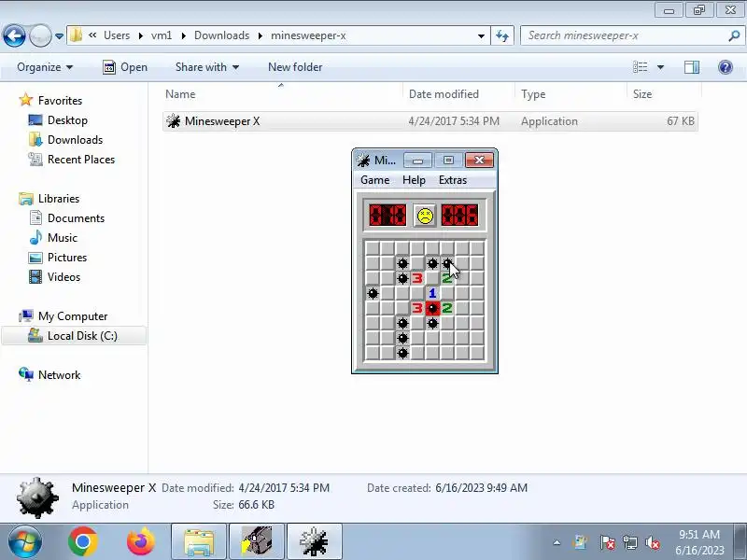
Task: Click the blue number 1 cell
Action: (x=432, y=293)
